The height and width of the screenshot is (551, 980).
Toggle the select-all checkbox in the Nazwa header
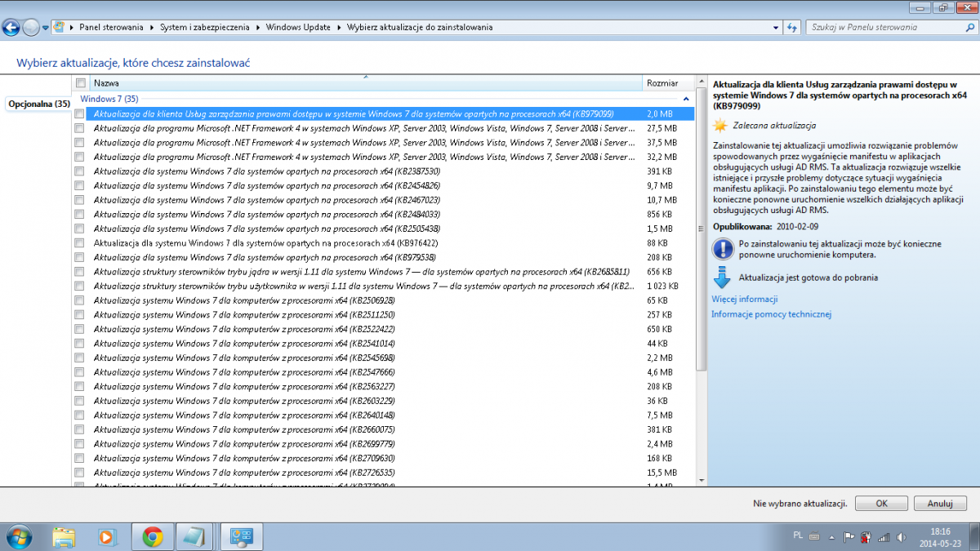click(80, 82)
